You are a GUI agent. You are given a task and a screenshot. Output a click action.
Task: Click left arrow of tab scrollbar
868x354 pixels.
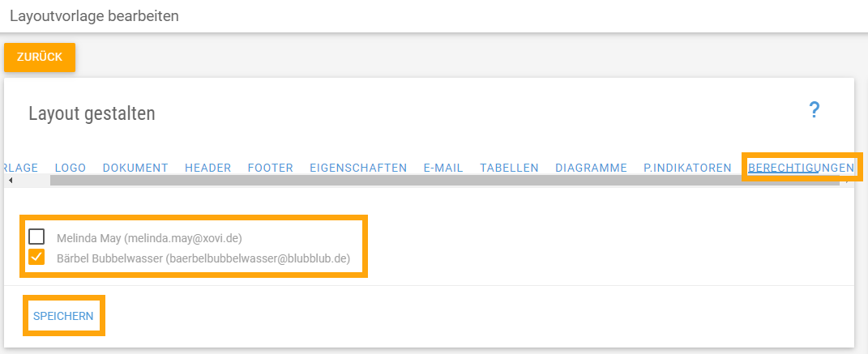pos(11,181)
